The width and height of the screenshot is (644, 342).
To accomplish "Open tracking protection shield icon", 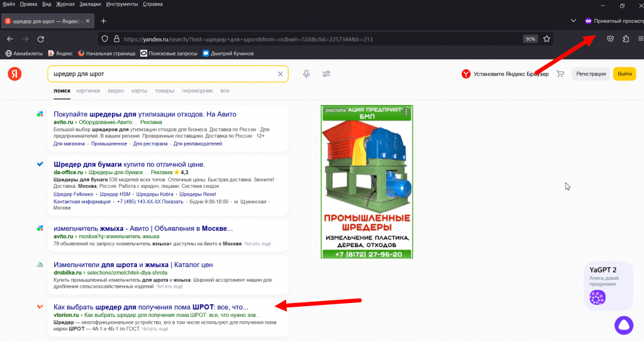I will [105, 39].
